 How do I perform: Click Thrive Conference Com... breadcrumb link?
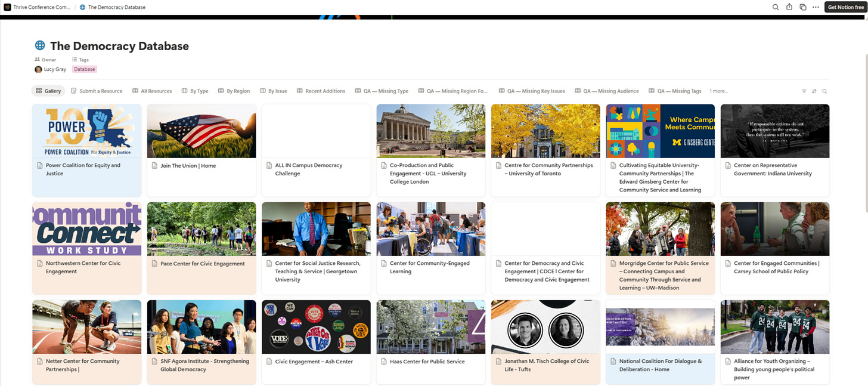click(x=42, y=7)
